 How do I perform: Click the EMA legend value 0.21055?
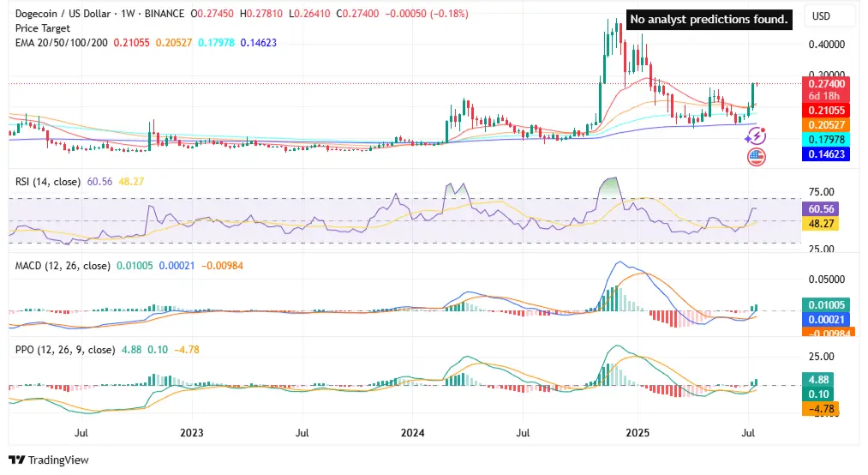coord(131,43)
